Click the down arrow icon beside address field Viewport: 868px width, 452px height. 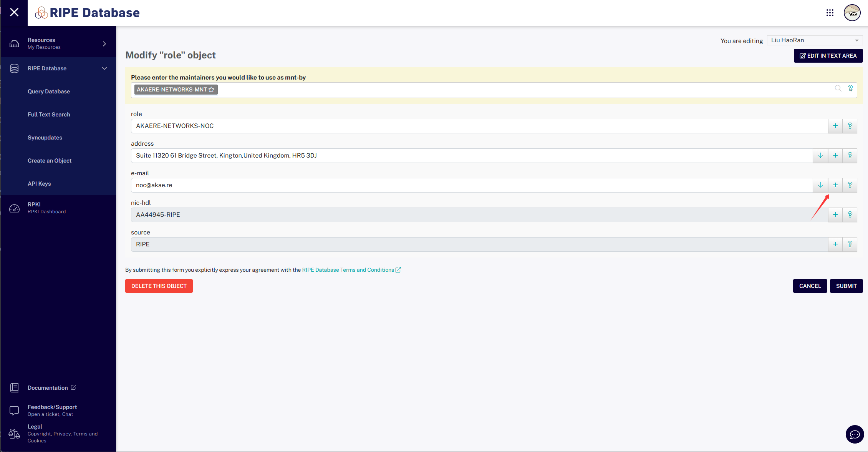pos(820,155)
